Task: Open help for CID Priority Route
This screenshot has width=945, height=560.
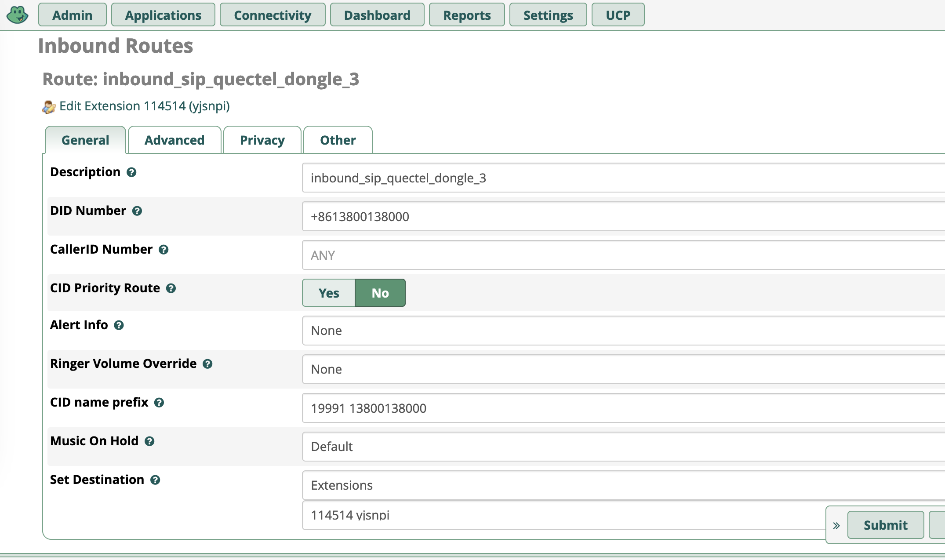Action: [171, 288]
